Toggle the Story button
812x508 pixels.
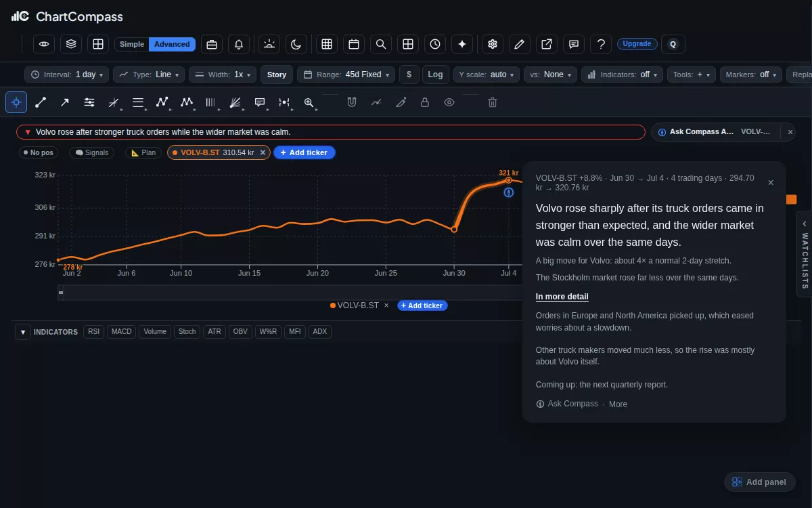[277, 75]
